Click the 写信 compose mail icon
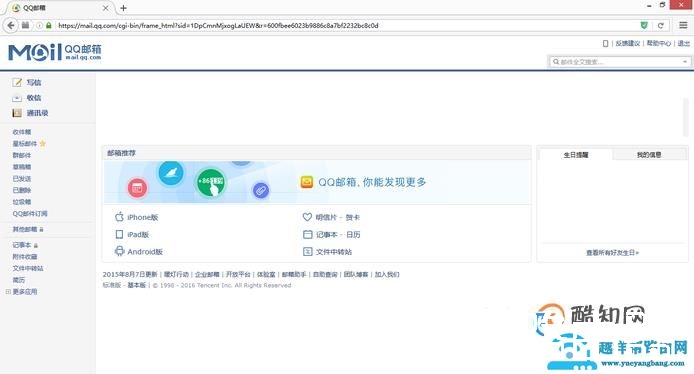The image size is (694, 374). (x=17, y=82)
